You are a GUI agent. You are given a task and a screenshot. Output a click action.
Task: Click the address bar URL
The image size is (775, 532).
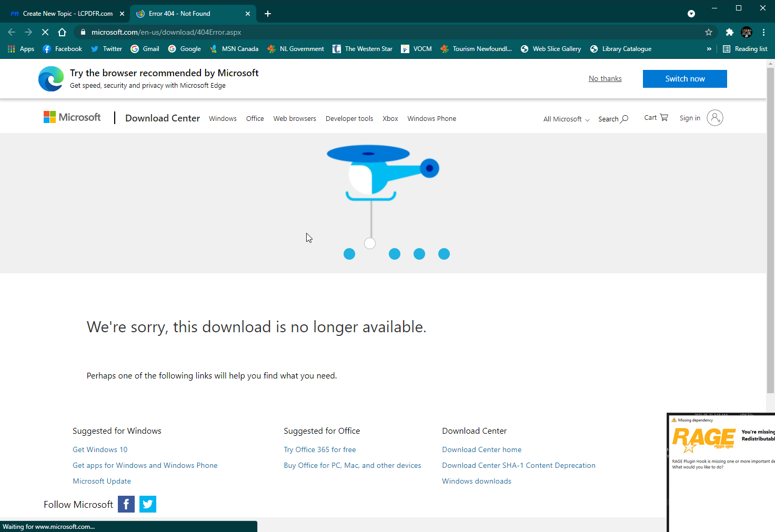click(166, 32)
